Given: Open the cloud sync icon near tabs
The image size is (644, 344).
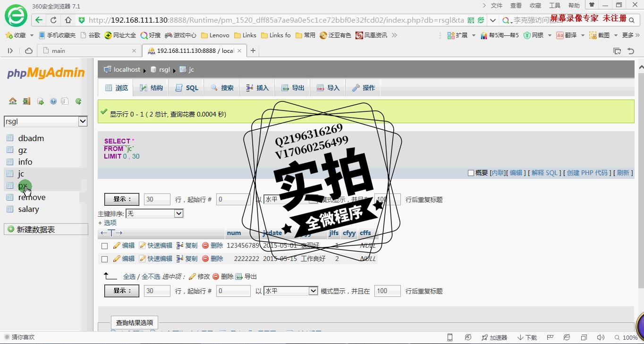Looking at the screenshot, I should (29, 50).
